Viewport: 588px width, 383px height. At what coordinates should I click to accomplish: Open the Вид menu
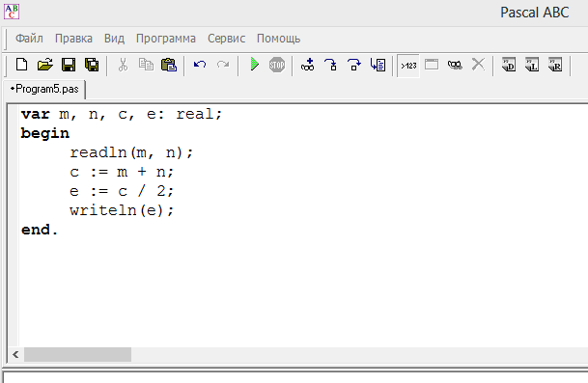click(114, 39)
